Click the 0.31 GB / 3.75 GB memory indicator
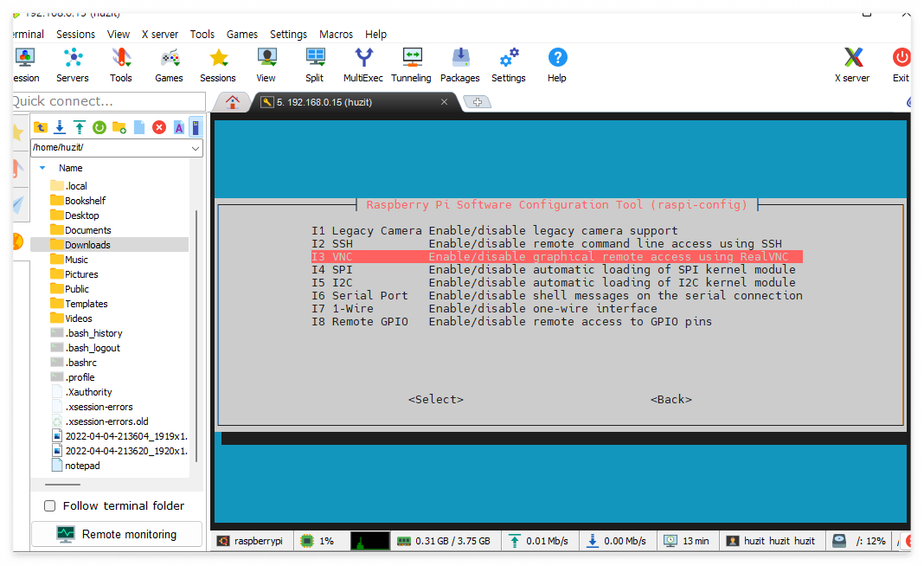 coord(444,541)
